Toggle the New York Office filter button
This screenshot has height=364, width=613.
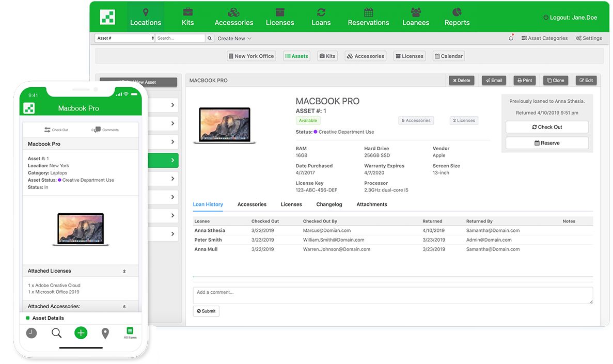pos(251,55)
